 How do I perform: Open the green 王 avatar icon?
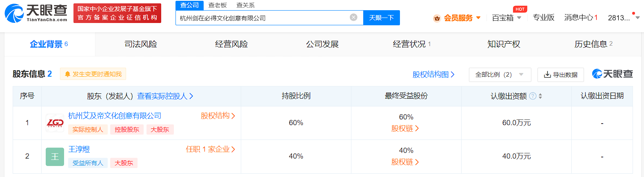click(55, 157)
